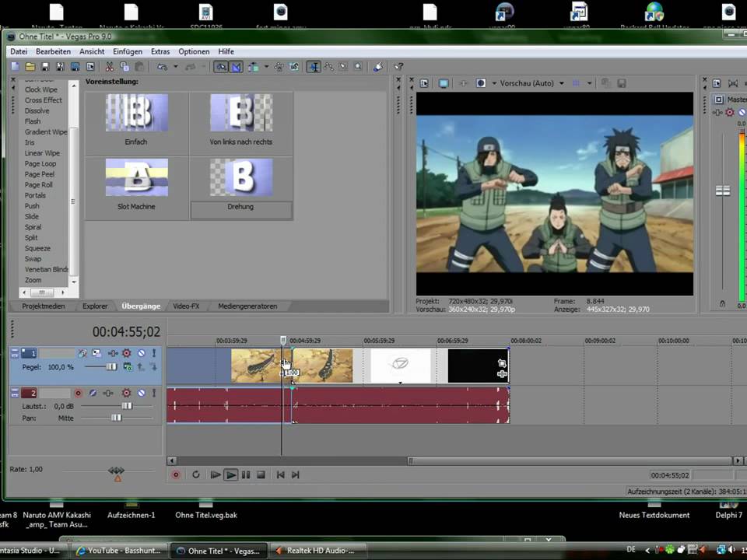Screen dimensions: 747x560
Task: Click the Play button in transport
Action: pos(231,474)
